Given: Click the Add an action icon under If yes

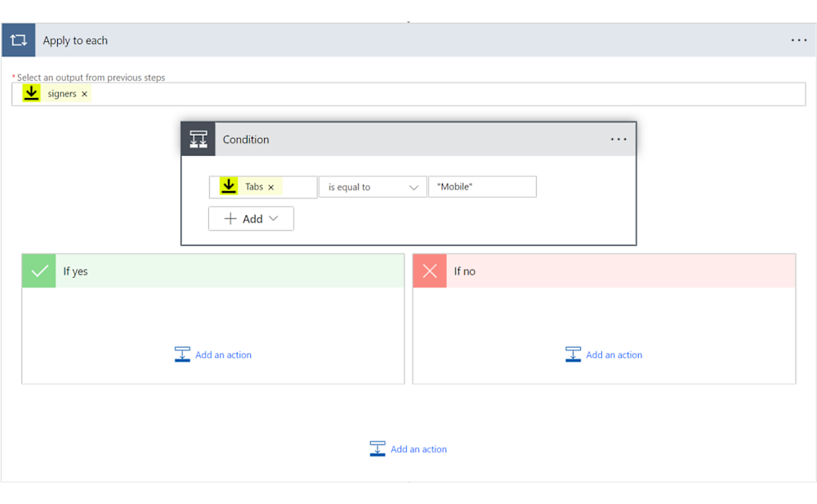Looking at the screenshot, I should (183, 354).
